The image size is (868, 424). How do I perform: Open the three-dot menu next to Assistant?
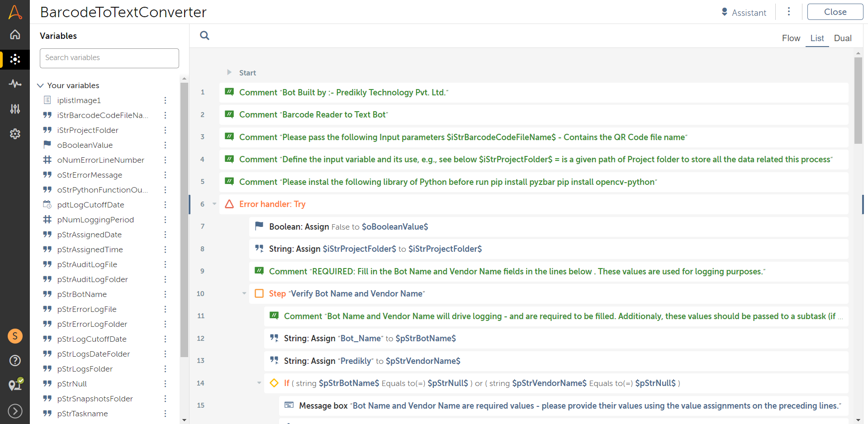point(788,12)
